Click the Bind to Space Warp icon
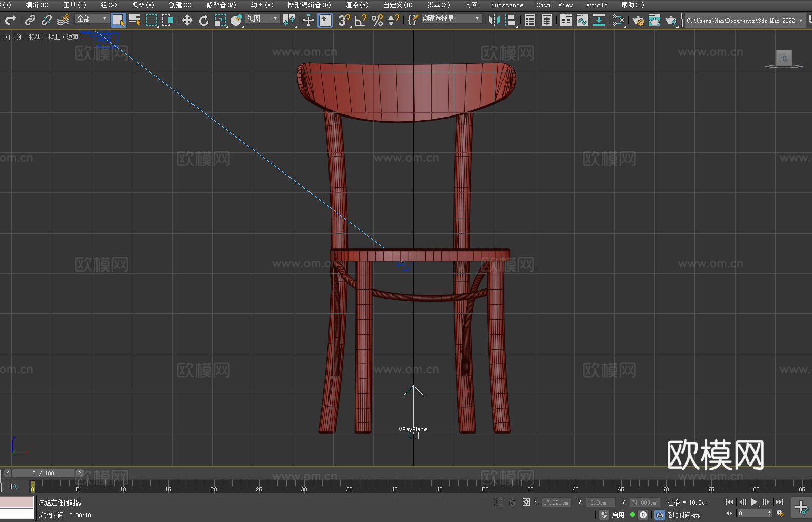The height and width of the screenshot is (522, 812). (63, 20)
